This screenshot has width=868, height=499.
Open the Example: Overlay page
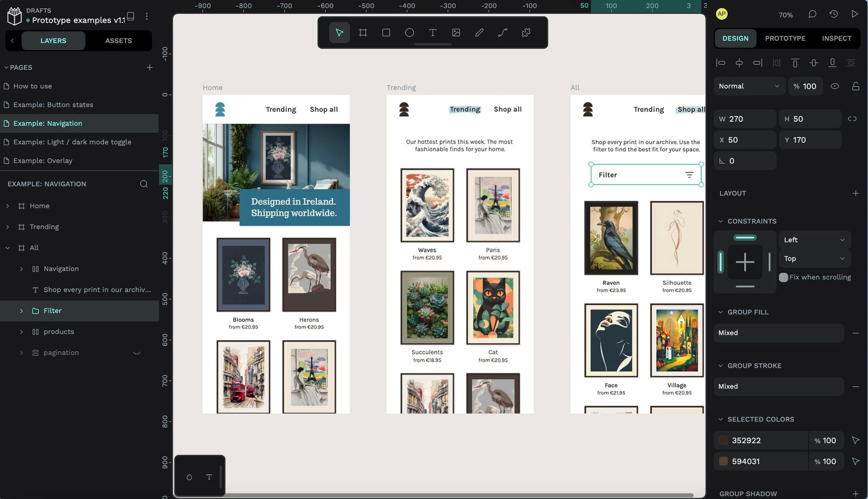coord(43,161)
